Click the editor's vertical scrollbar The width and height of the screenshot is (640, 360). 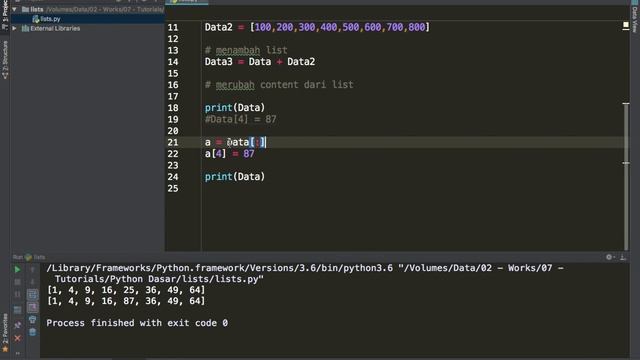click(626, 176)
